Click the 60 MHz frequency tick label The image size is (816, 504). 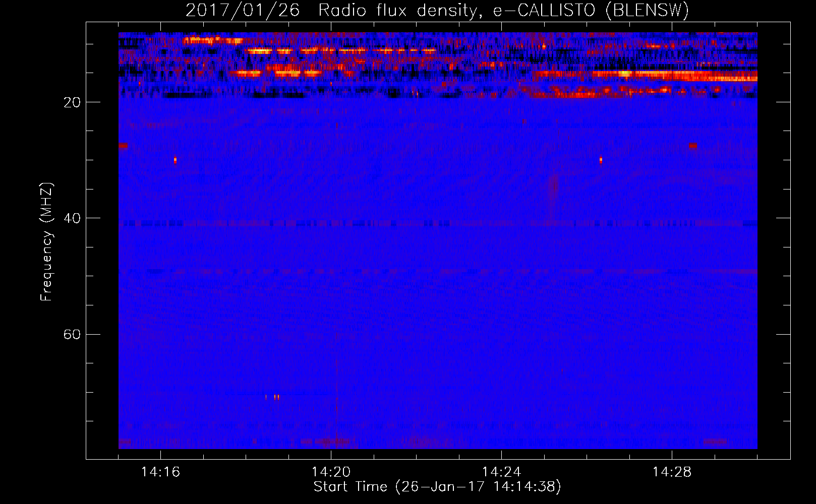[x=72, y=334]
